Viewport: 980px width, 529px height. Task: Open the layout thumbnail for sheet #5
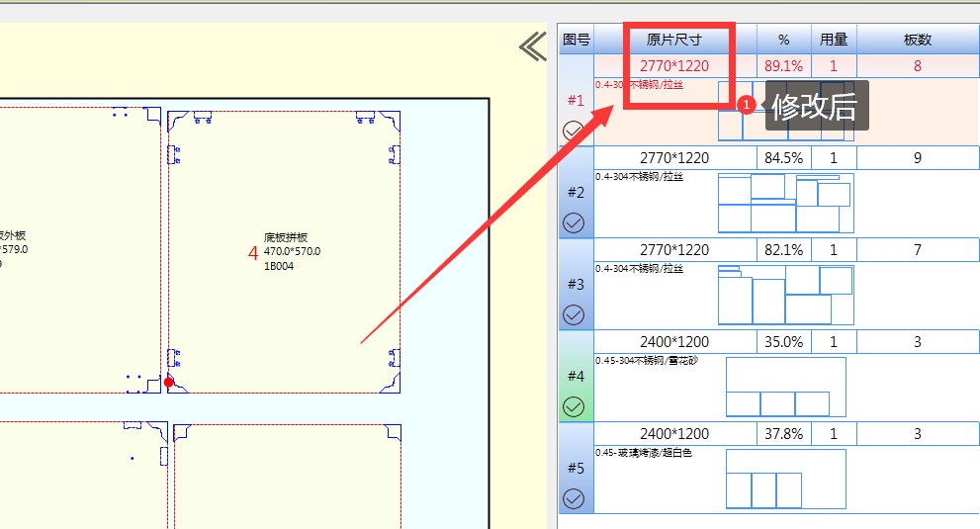785,479
